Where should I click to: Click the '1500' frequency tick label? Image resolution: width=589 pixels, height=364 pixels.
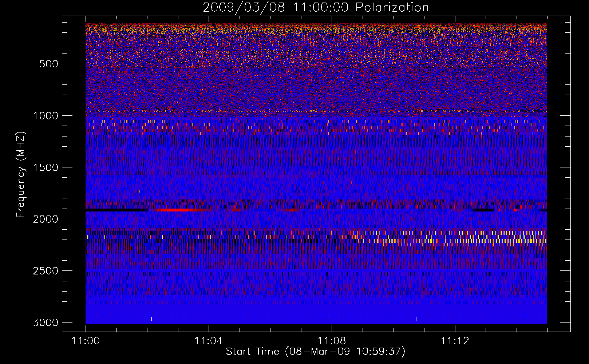click(46, 167)
